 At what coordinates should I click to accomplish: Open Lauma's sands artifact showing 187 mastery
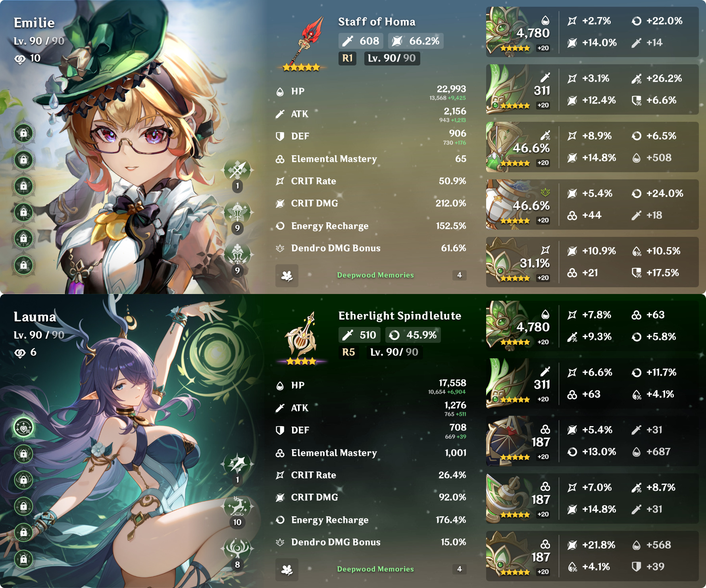(x=592, y=441)
